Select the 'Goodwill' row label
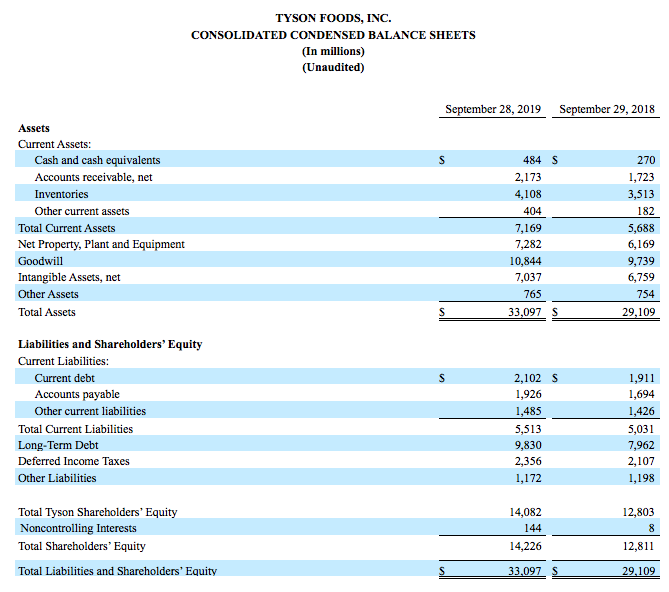The height and width of the screenshot is (592, 669). pos(40,261)
